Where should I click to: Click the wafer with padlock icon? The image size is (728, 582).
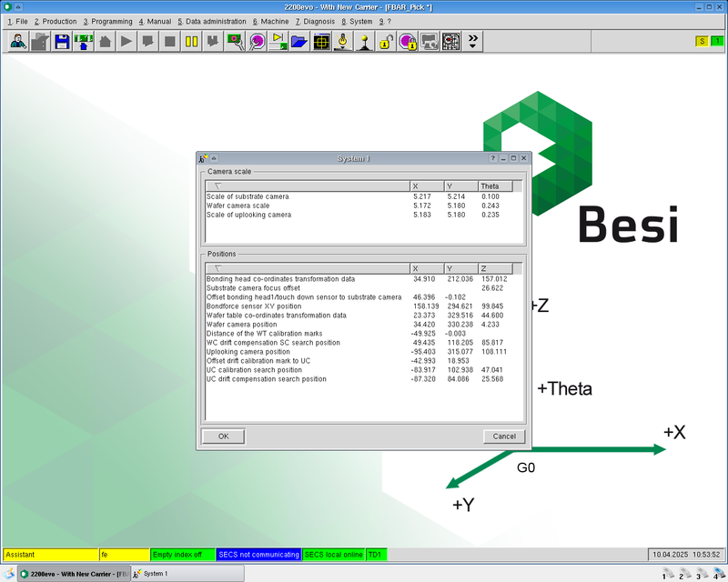point(408,41)
